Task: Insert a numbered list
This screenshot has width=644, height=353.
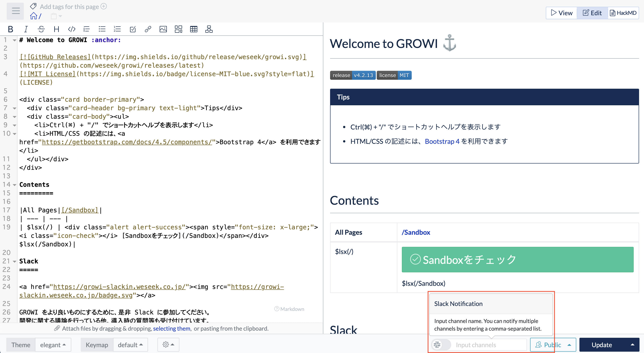Action: tap(117, 29)
